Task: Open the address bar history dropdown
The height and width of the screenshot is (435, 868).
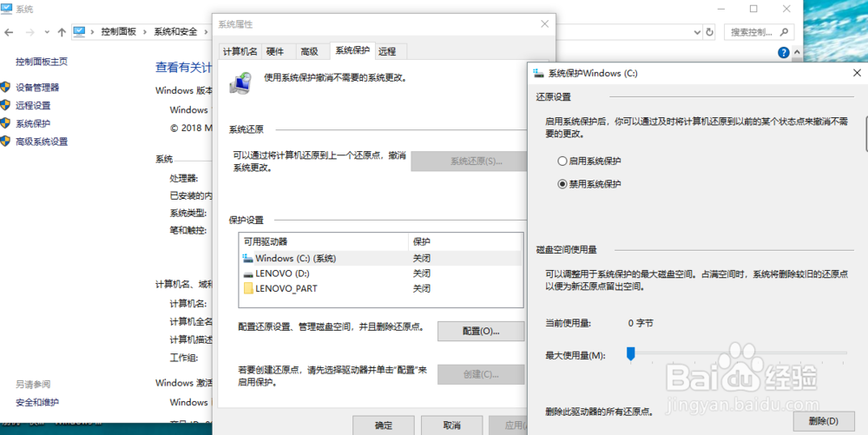Action: tap(697, 32)
